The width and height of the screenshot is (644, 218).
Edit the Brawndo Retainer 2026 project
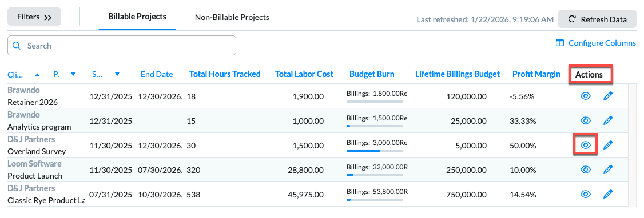click(608, 96)
